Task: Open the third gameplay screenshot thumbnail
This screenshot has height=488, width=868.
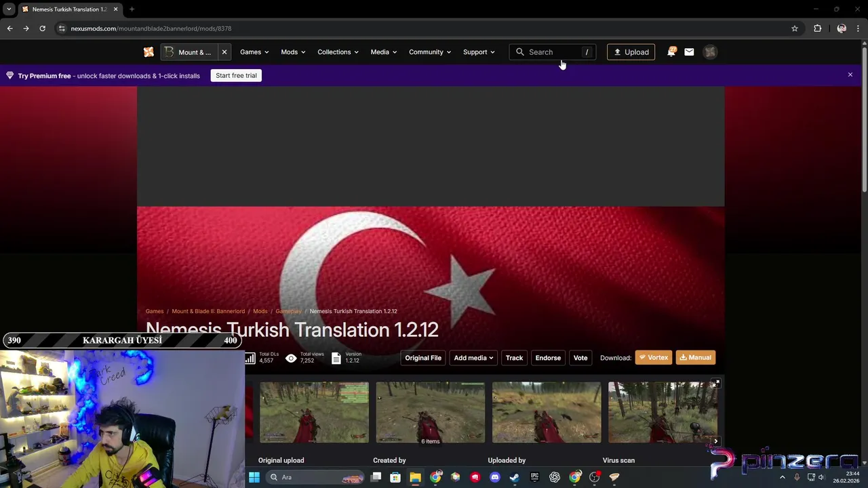Action: pyautogui.click(x=547, y=412)
